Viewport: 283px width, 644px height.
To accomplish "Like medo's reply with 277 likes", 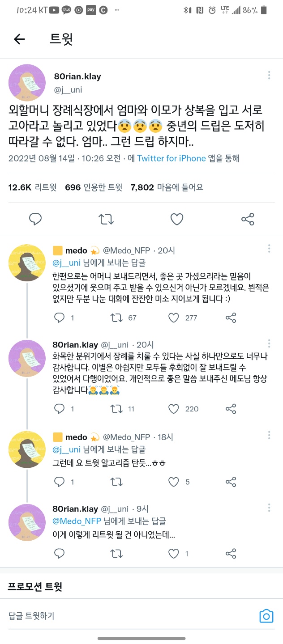I will (174, 318).
